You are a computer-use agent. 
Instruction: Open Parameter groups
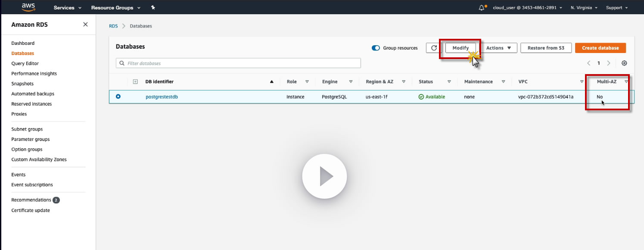(31, 139)
